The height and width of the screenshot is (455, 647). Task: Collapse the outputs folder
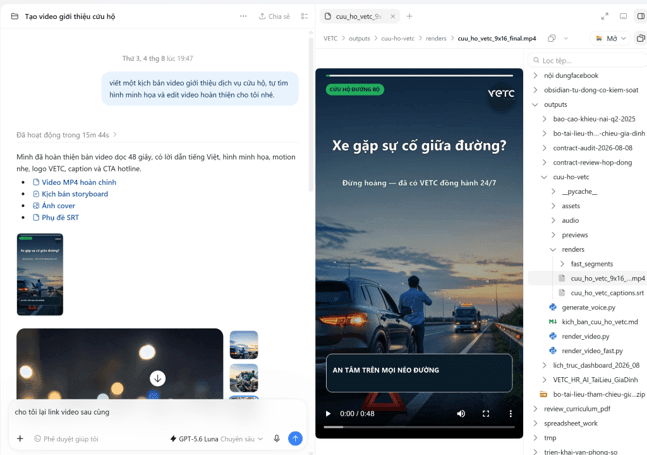point(536,104)
